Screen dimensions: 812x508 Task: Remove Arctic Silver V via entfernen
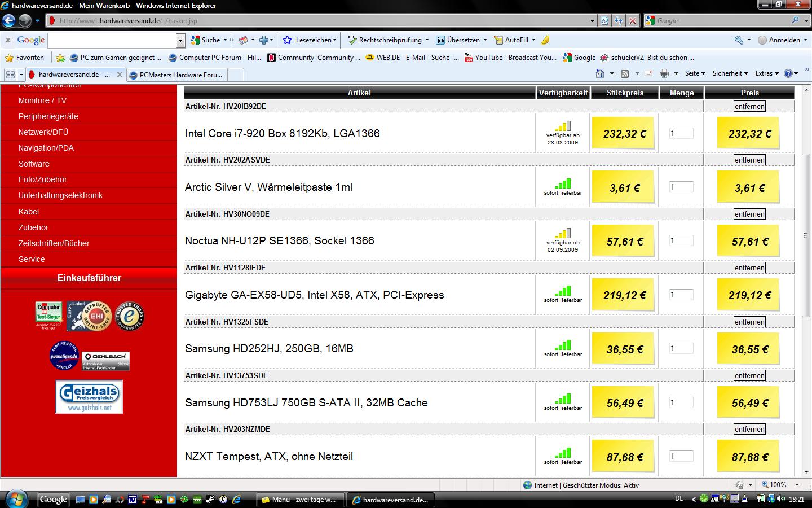pos(749,160)
